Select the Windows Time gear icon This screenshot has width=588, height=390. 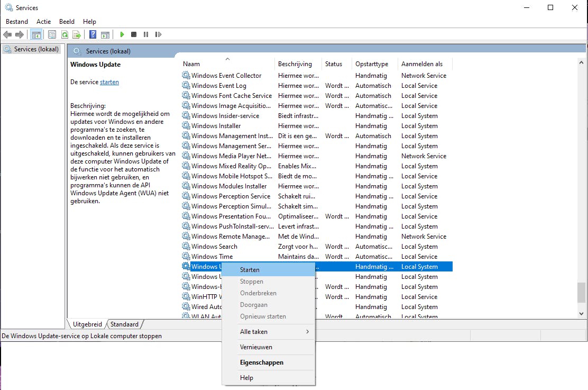click(x=186, y=256)
